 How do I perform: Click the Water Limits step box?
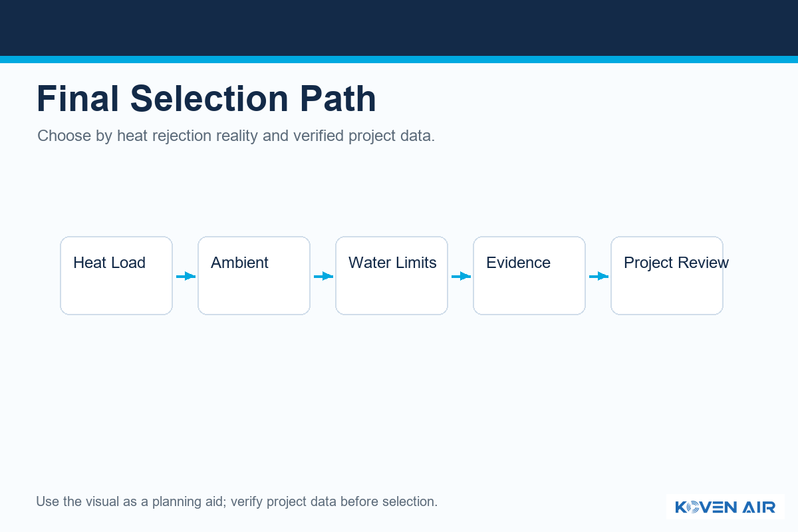pos(392,275)
